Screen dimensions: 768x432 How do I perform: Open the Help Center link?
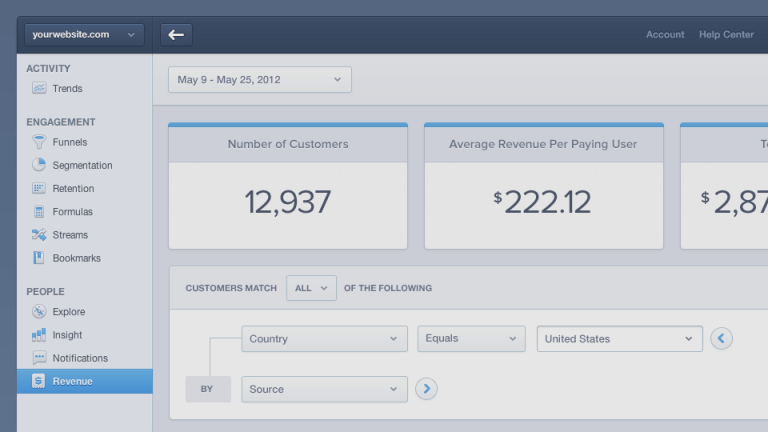click(726, 35)
